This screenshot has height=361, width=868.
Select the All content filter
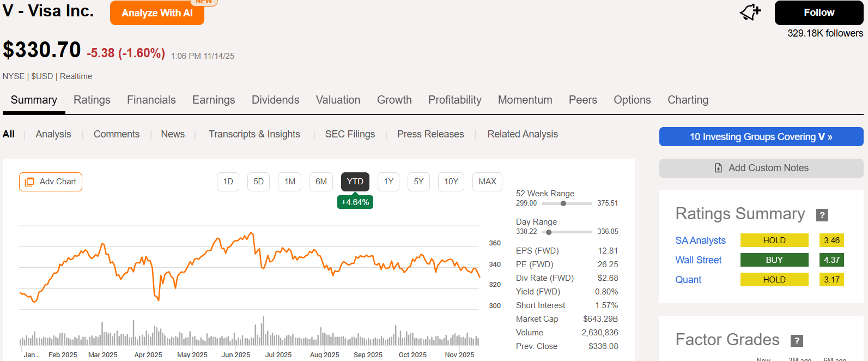point(9,134)
